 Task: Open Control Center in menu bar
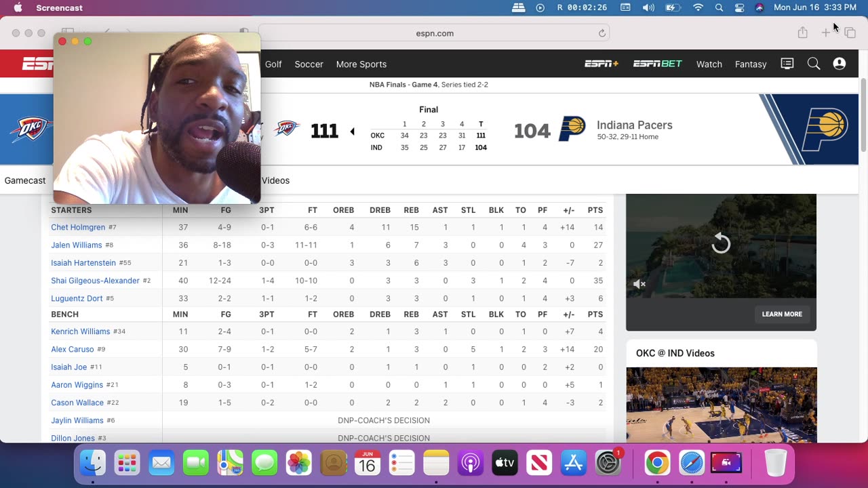coord(740,7)
